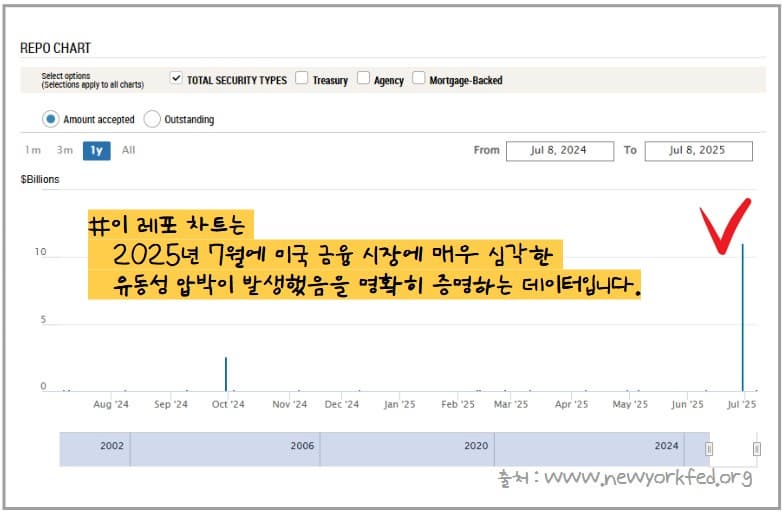Click the y-axis value 10
This screenshot has width=783, height=513.
(40, 252)
